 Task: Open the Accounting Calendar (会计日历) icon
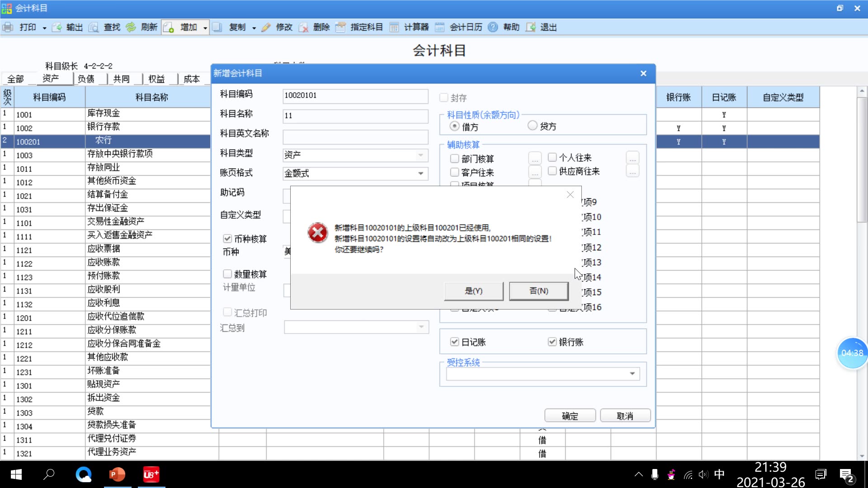439,27
